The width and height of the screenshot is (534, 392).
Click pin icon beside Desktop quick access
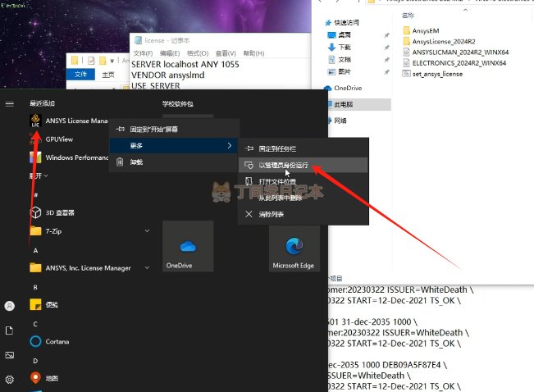pyautogui.click(x=386, y=35)
